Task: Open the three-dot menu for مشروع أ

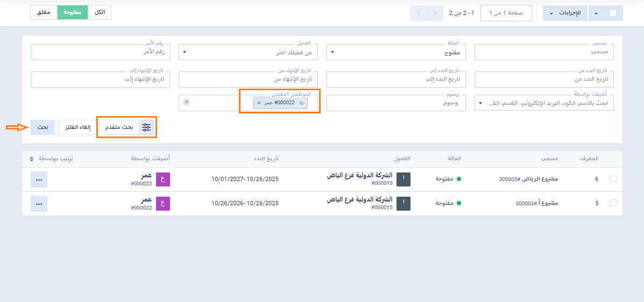Action: [39, 204]
